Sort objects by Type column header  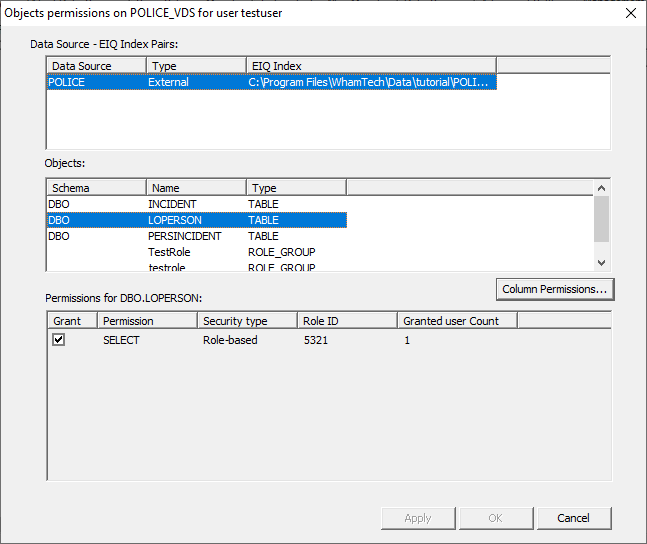(296, 188)
